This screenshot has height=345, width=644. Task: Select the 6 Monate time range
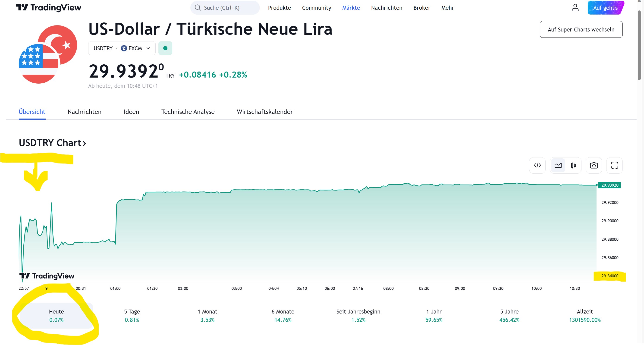coord(283,316)
